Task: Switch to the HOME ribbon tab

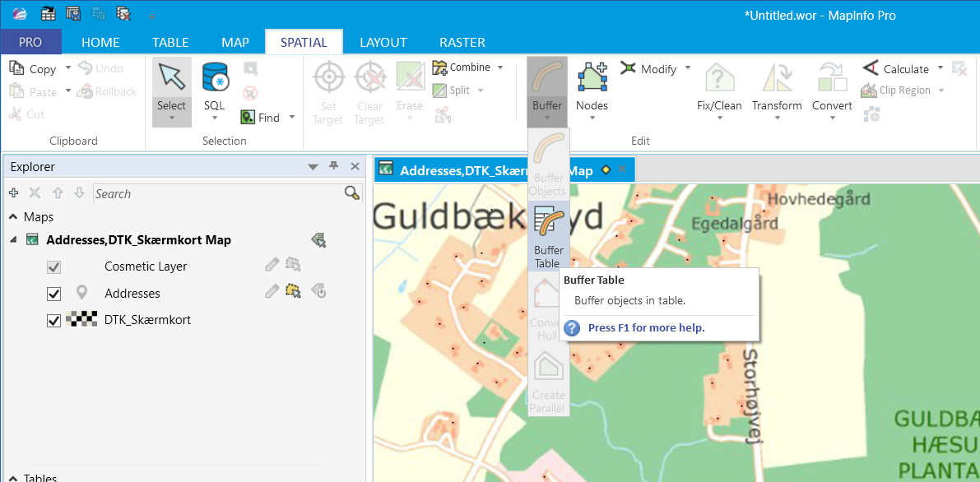Action: click(100, 43)
